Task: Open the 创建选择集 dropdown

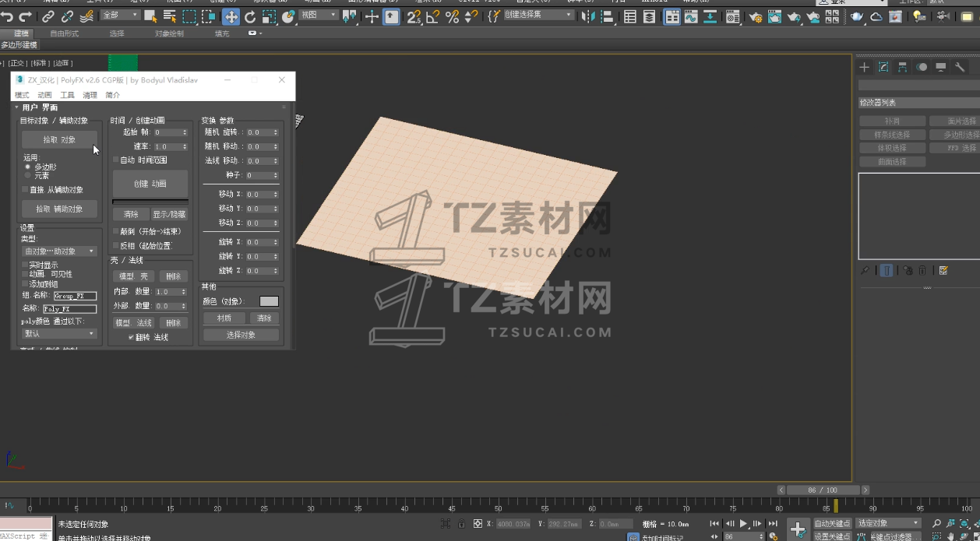Action: tap(538, 16)
